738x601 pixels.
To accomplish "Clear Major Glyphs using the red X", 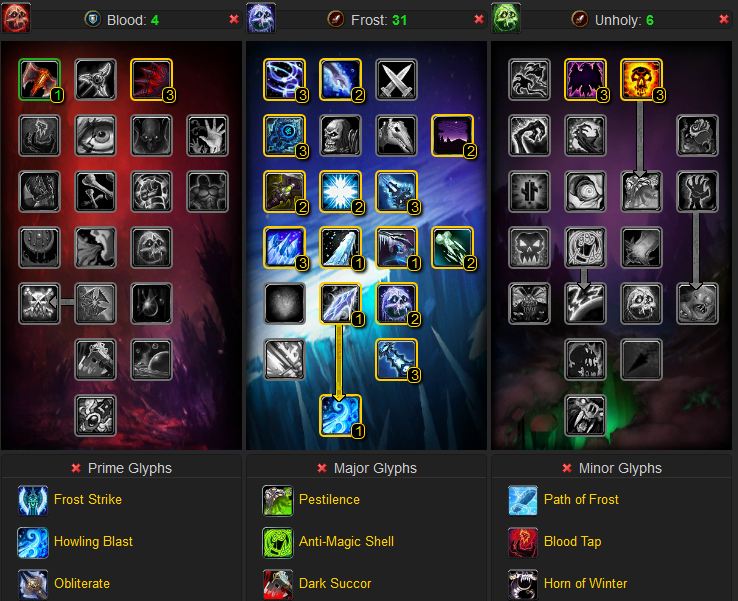I will tap(322, 468).
